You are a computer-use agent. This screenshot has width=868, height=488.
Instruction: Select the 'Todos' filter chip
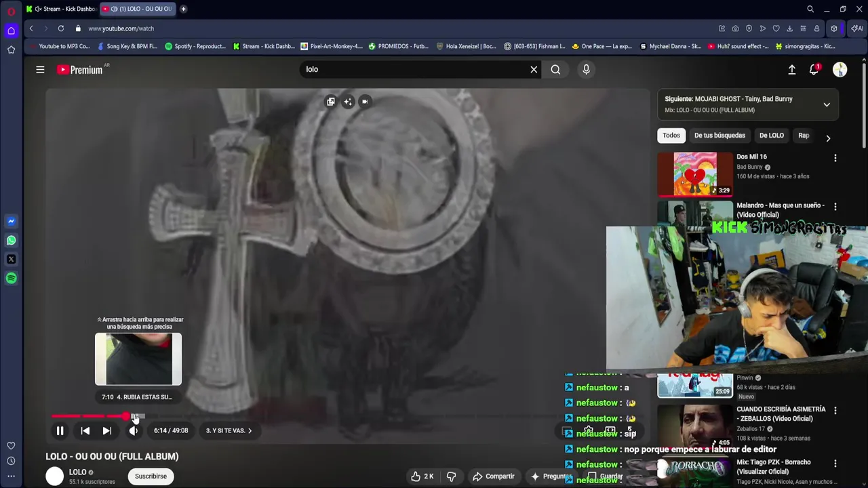(x=671, y=136)
